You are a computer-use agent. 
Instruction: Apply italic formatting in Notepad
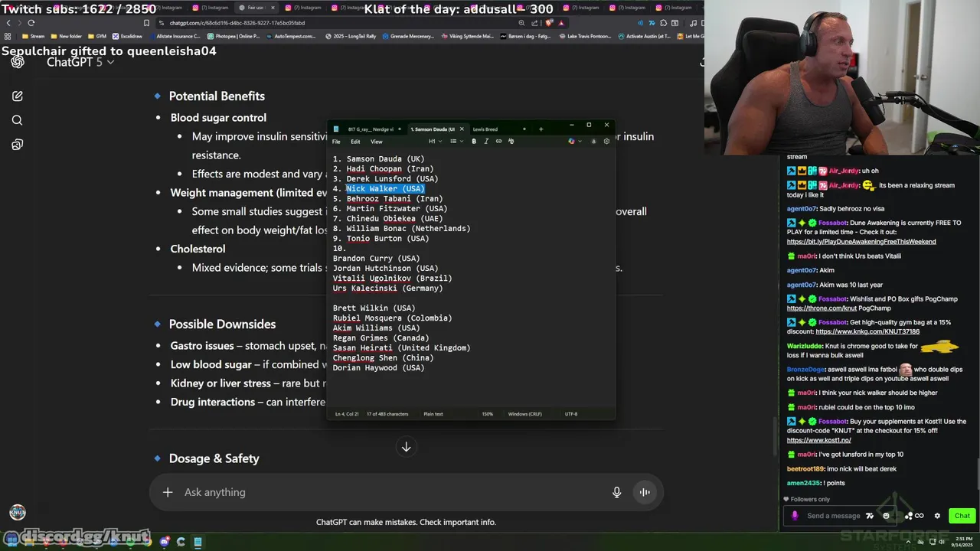pos(486,142)
